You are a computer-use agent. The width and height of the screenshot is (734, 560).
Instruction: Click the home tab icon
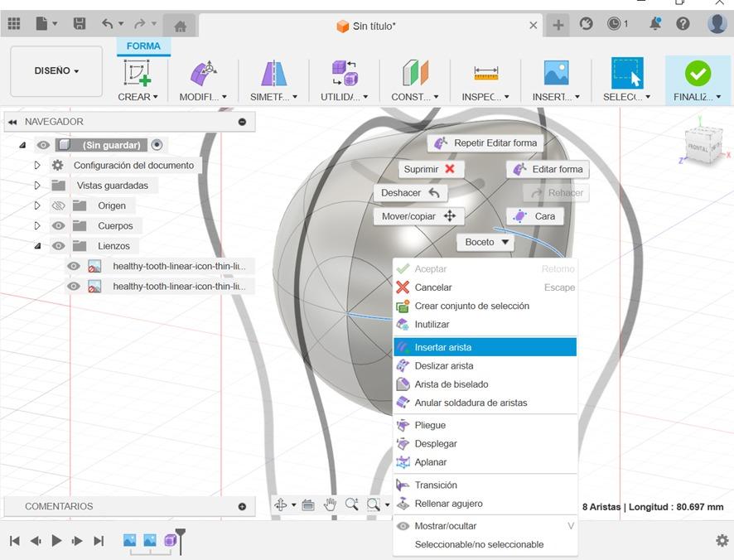click(x=180, y=26)
